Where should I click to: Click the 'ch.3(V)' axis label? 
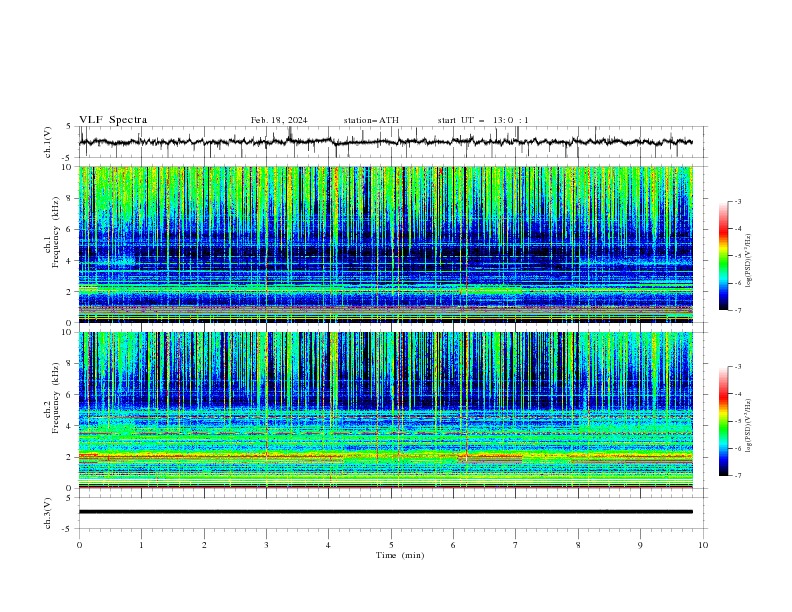(x=48, y=513)
